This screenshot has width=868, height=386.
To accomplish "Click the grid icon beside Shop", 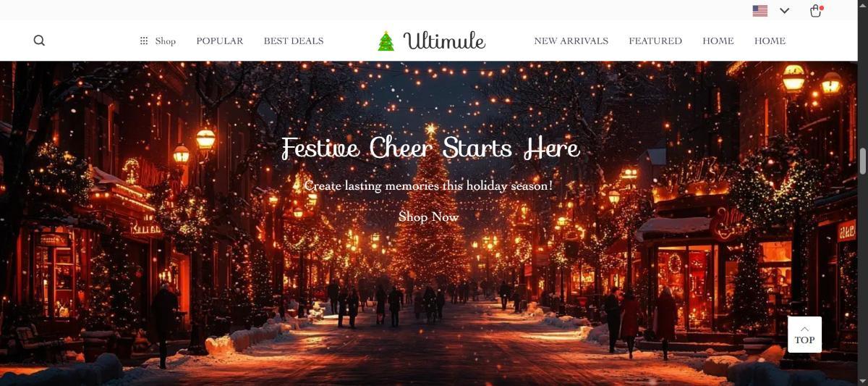I will [144, 41].
